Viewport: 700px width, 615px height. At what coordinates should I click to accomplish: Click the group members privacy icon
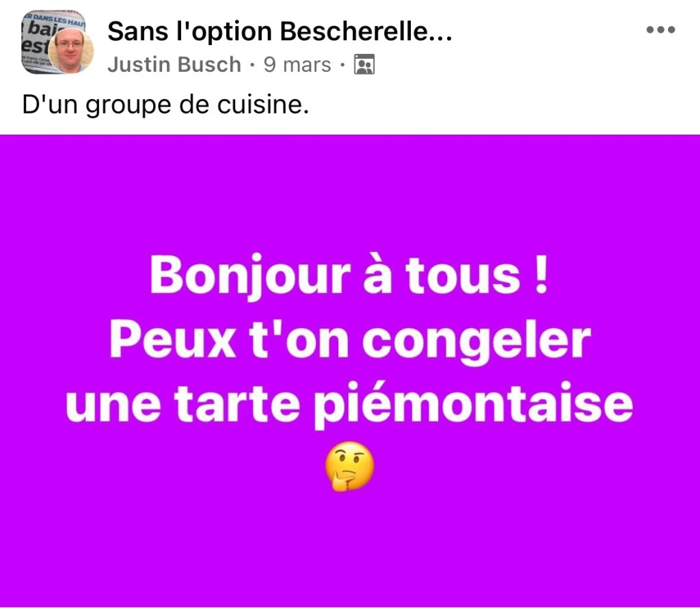(364, 65)
